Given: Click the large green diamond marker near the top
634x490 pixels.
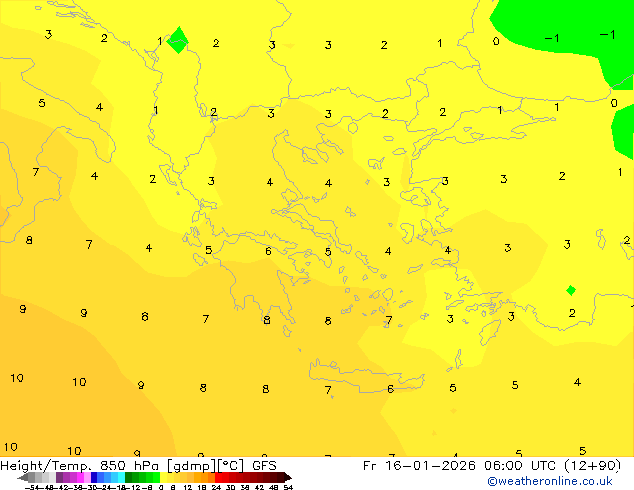Looking at the screenshot, I should [178, 40].
